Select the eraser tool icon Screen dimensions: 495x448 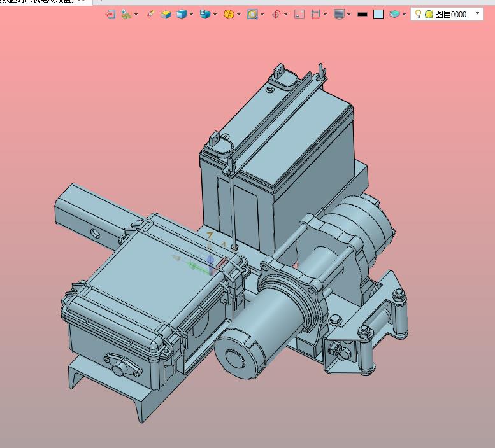(x=150, y=14)
